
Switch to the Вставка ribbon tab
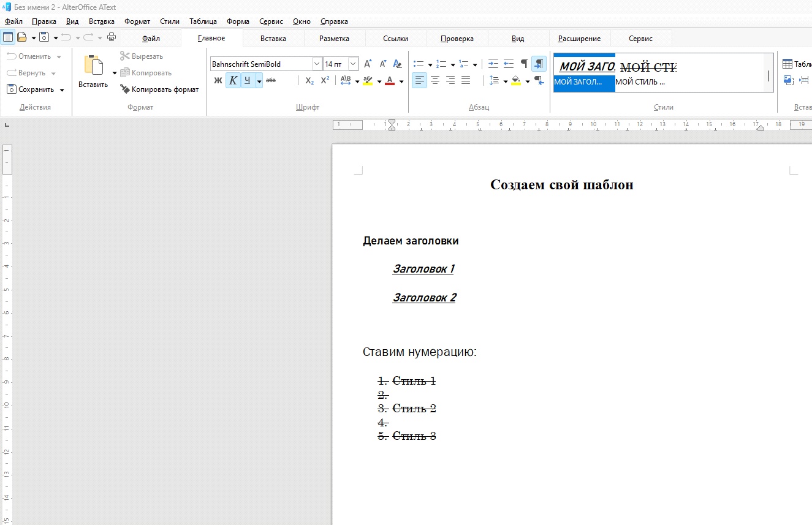click(273, 39)
